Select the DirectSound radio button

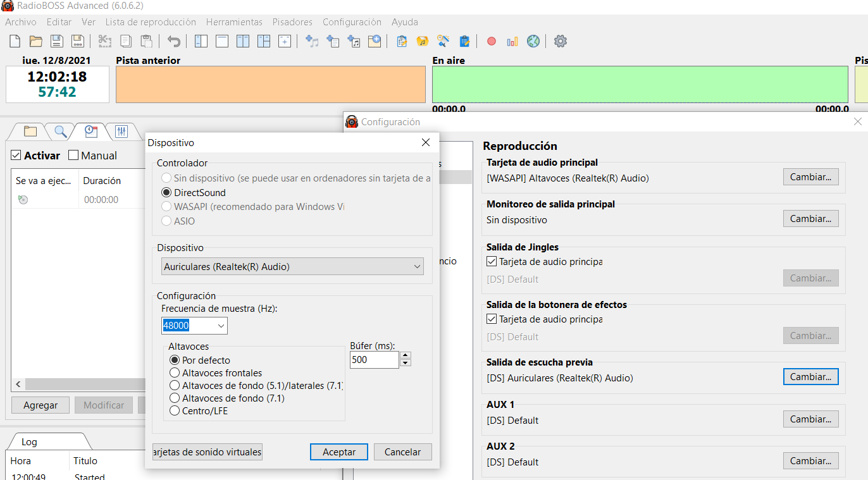166,193
